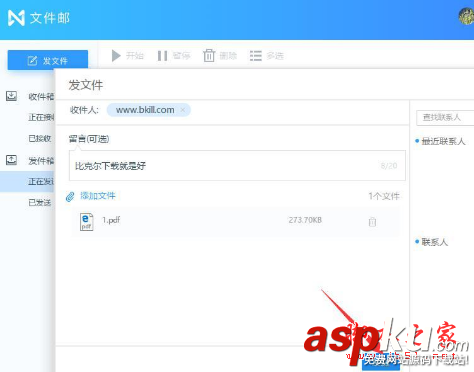The height and width of the screenshot is (372, 474).
Task: Click the www.bkill.com recipient chip
Action: (x=149, y=110)
